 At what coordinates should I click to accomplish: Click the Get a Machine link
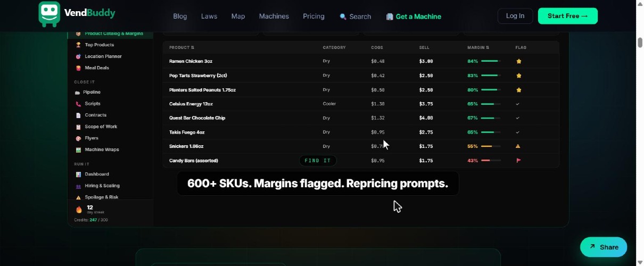tap(414, 16)
